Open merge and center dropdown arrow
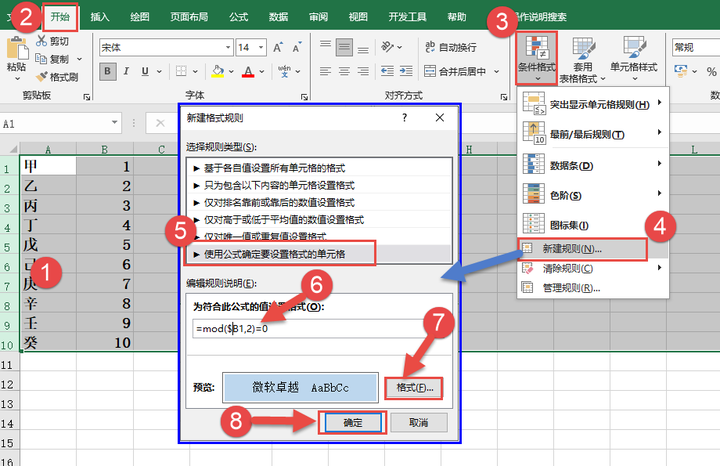720x466 pixels. pos(496,72)
